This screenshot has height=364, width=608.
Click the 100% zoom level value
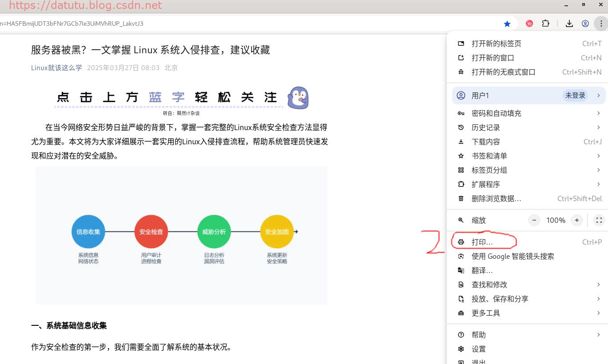coord(556,220)
